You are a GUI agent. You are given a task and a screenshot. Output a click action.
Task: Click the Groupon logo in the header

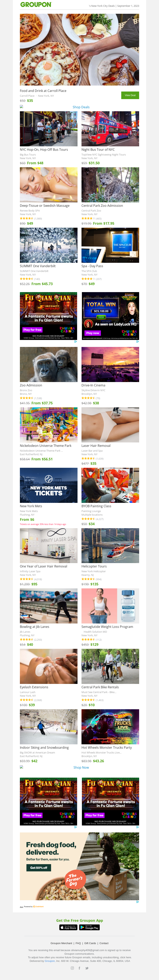[x=36, y=5]
